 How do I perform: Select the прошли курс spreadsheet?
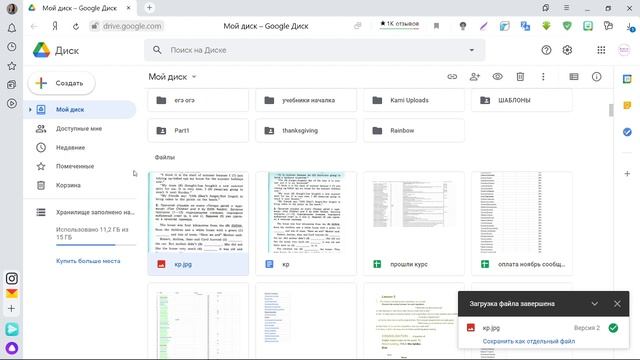point(414,223)
